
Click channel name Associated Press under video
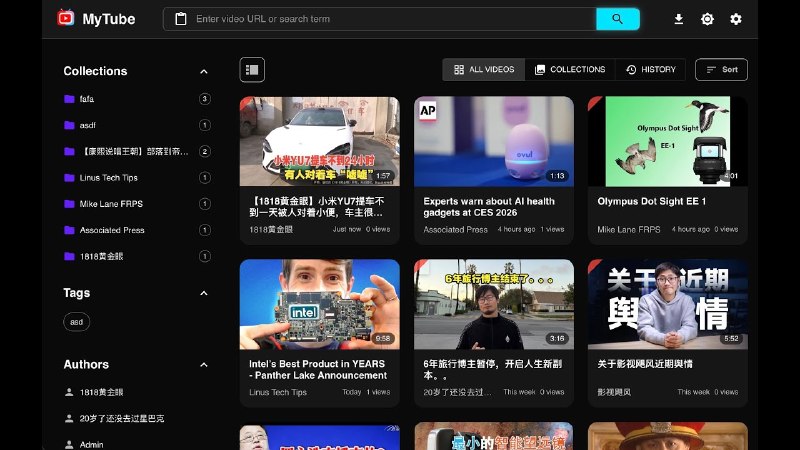(456, 230)
